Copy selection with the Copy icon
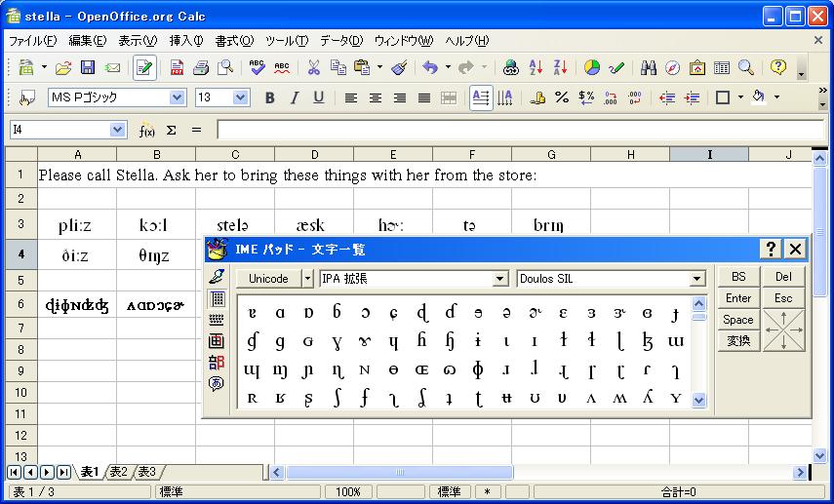 pyautogui.click(x=338, y=67)
